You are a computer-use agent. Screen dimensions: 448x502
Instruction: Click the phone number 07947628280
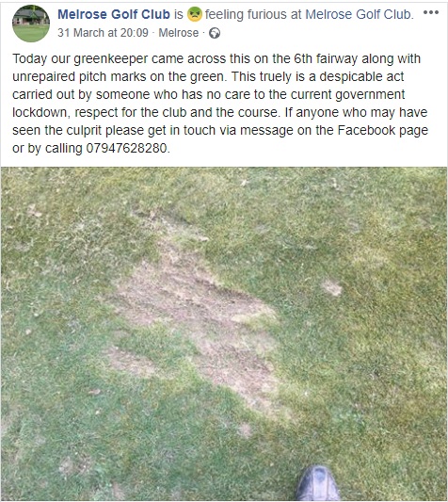(127, 148)
